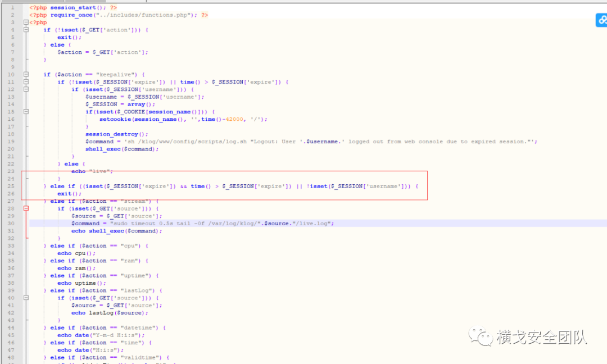607x364 pixels.
Task: Click 'shell_exec($command);' on line 20
Action: pyautogui.click(x=122, y=149)
